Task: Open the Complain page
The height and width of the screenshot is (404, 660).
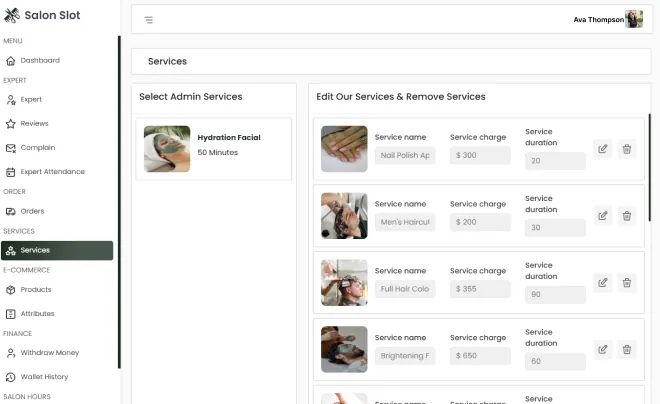Action: tap(57, 148)
